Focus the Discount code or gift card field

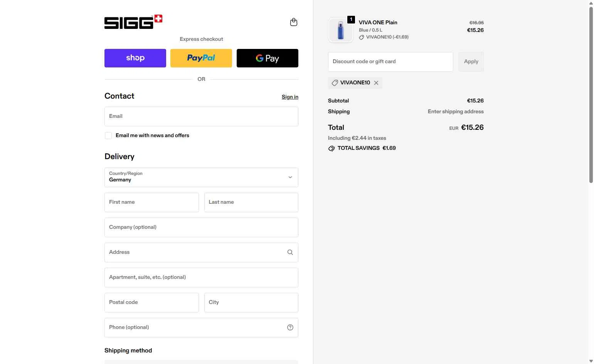pos(390,62)
